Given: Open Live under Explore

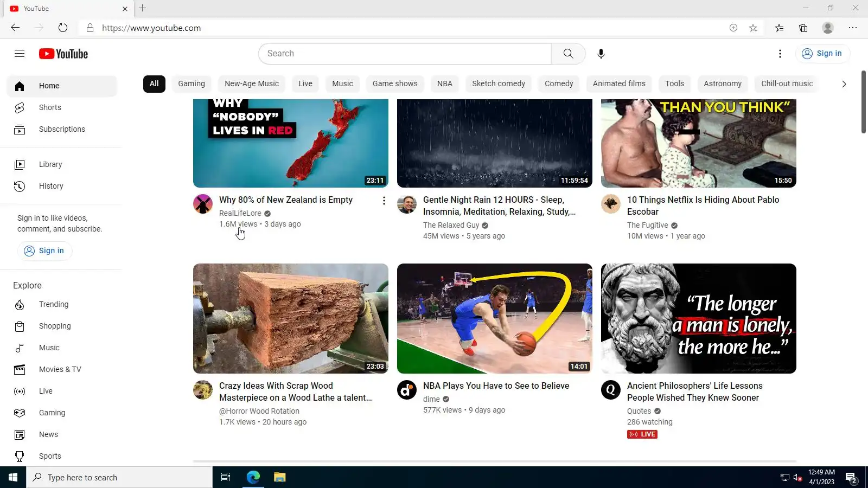Looking at the screenshot, I should [x=62, y=391].
